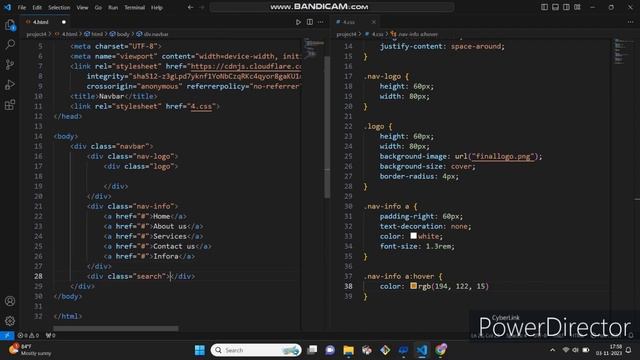
Task: Click the Windows taskbar Search box
Action: [256, 350]
